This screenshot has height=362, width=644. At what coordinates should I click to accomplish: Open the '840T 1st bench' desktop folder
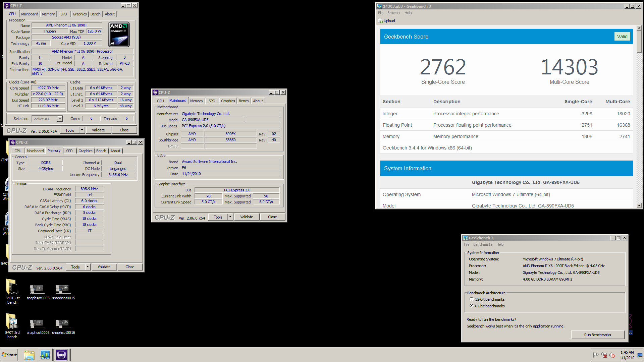[12, 291]
